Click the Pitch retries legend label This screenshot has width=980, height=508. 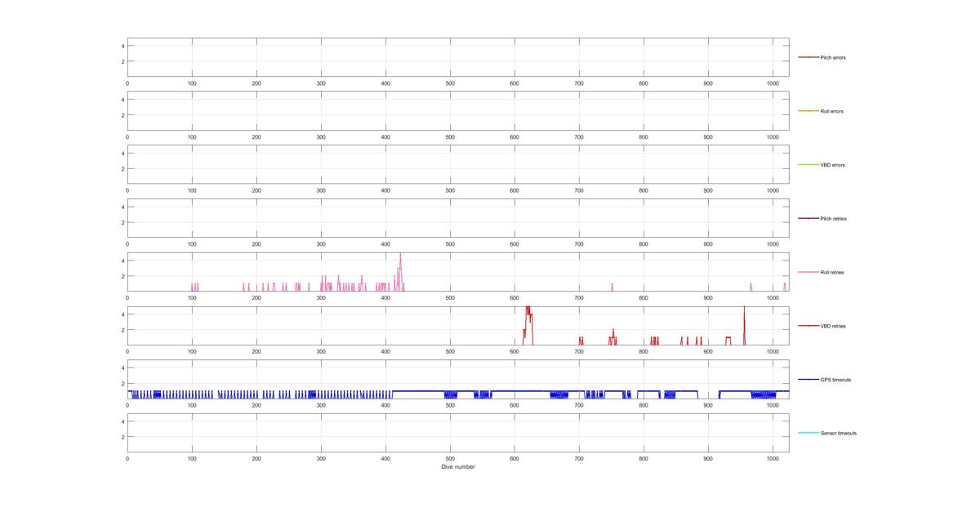[835, 219]
